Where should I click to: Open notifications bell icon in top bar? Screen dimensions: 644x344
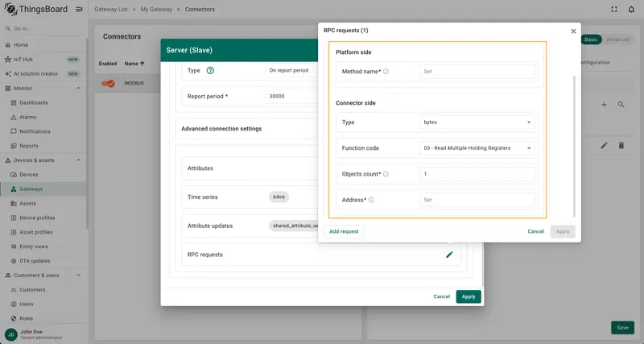[x=631, y=9]
